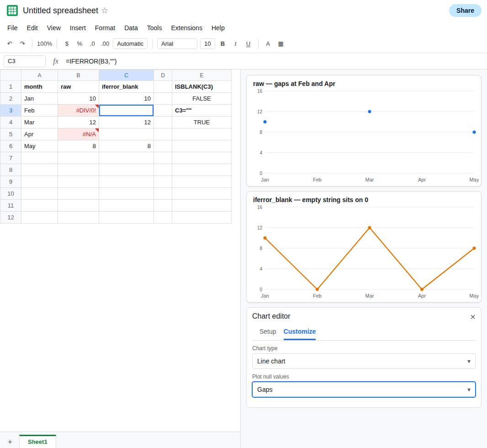Open the Automatic number format dropdown
Image resolution: width=487 pixels, height=448 pixels.
130,44
